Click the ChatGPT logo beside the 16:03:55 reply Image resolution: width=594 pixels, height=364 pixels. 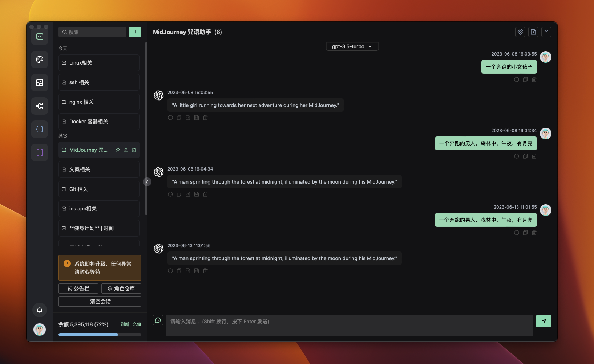tap(159, 95)
